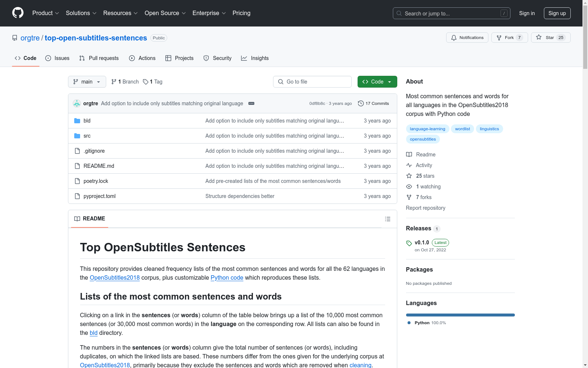Click the poetry.lock file icon

(77, 181)
